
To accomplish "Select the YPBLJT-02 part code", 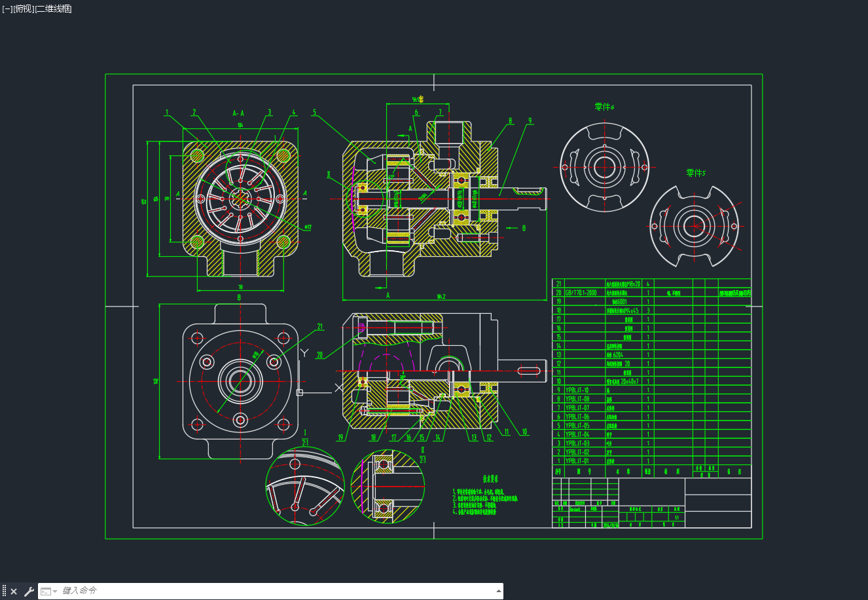I will (x=577, y=452).
